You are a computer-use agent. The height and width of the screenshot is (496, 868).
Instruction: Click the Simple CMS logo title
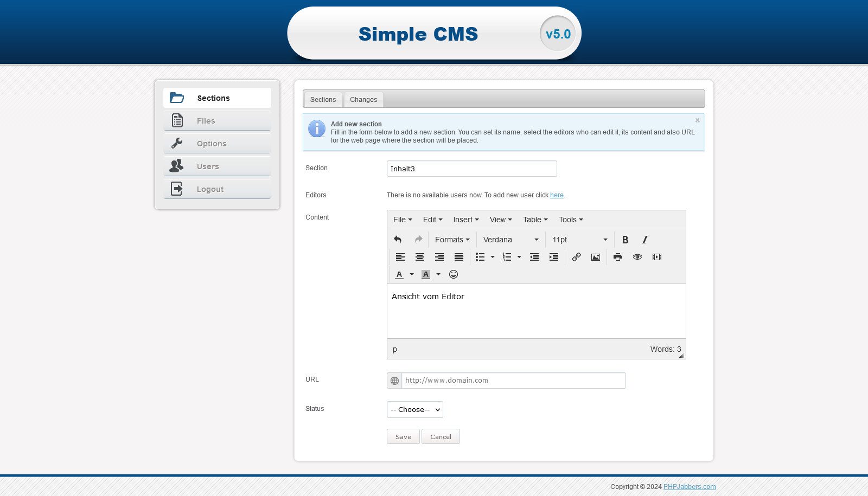[x=418, y=34]
